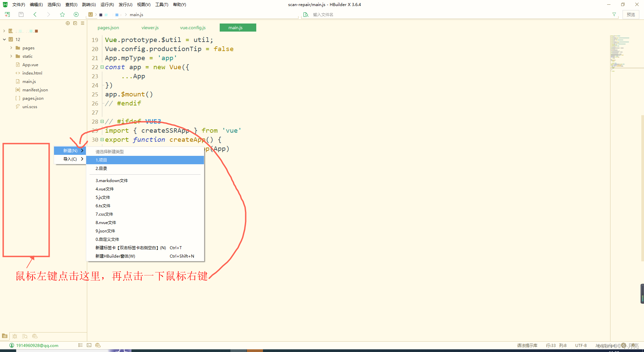Open the 运行(R) menu
644x352 pixels.
(x=107, y=4)
